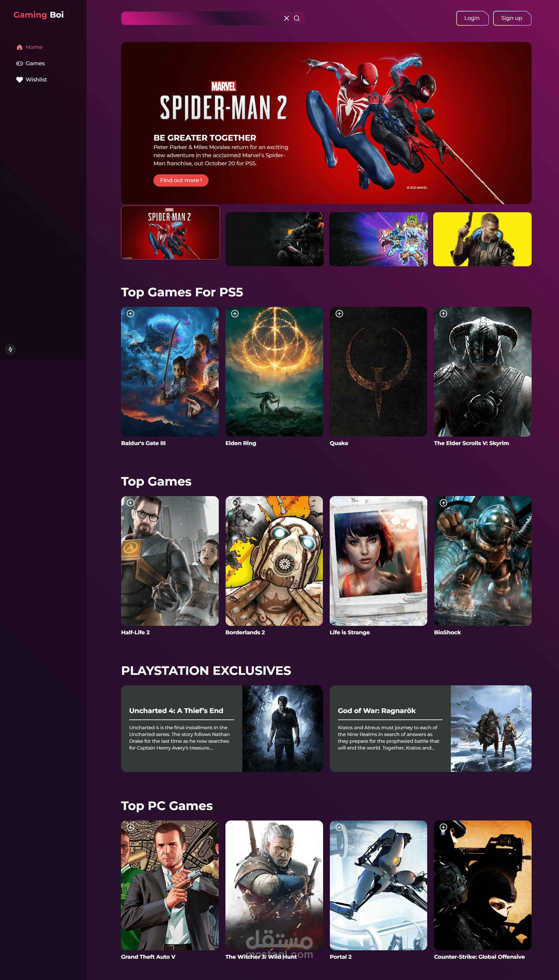Open the Elden Ring cover art
This screenshot has height=980, width=559.
pyautogui.click(x=274, y=372)
